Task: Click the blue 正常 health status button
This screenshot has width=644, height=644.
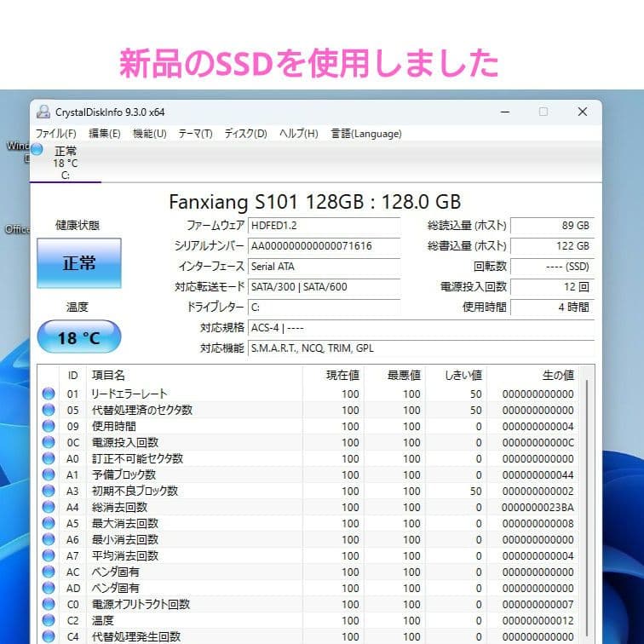Action: [x=79, y=263]
